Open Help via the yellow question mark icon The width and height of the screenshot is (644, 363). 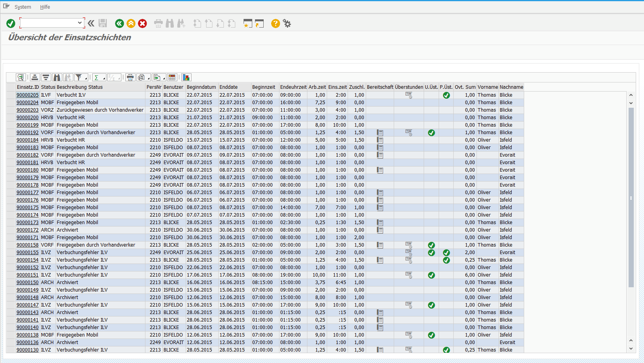(x=275, y=24)
